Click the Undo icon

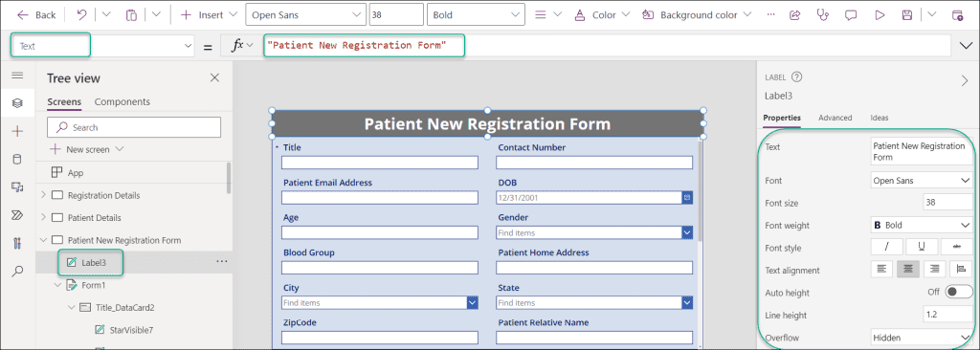click(82, 15)
